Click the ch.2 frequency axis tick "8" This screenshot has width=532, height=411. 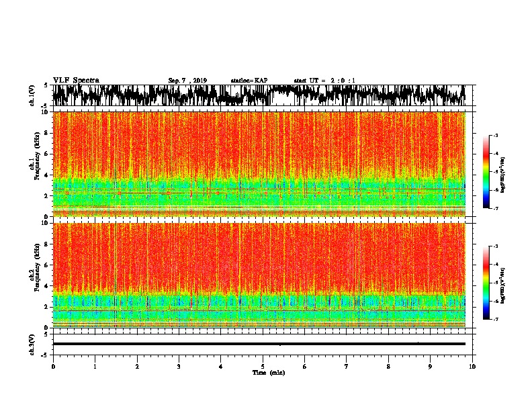point(47,244)
